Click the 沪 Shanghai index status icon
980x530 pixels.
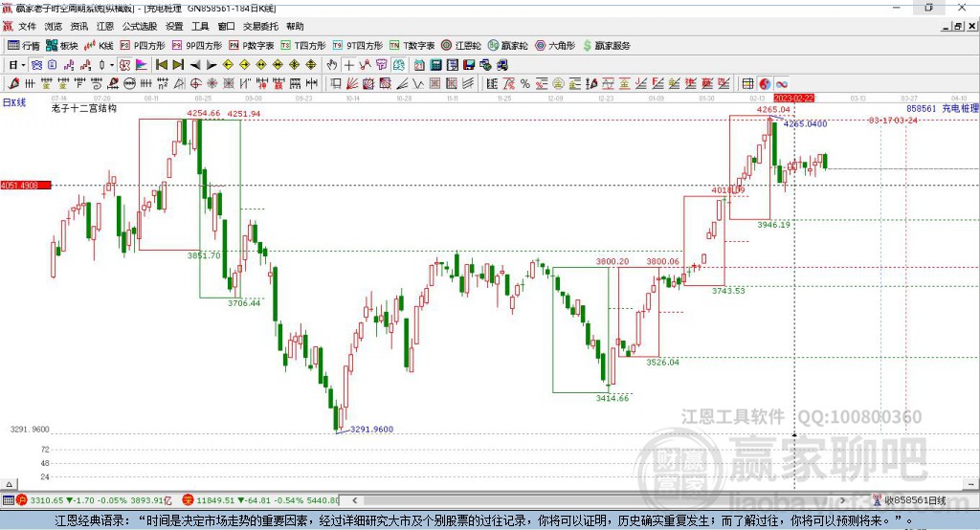point(22,500)
